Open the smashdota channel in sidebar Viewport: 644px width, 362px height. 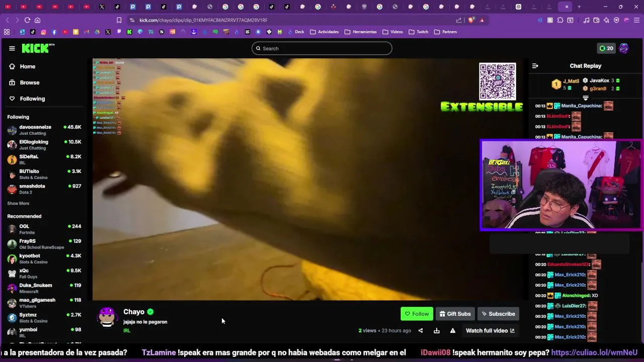(x=44, y=189)
